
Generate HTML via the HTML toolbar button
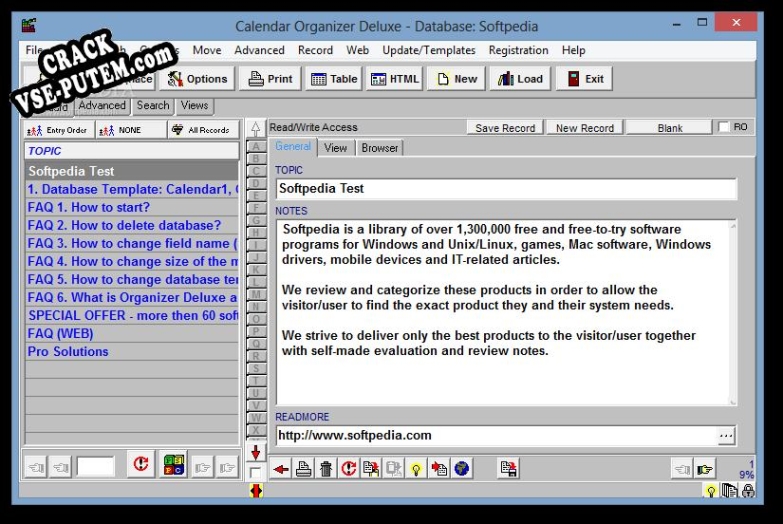tap(394, 79)
